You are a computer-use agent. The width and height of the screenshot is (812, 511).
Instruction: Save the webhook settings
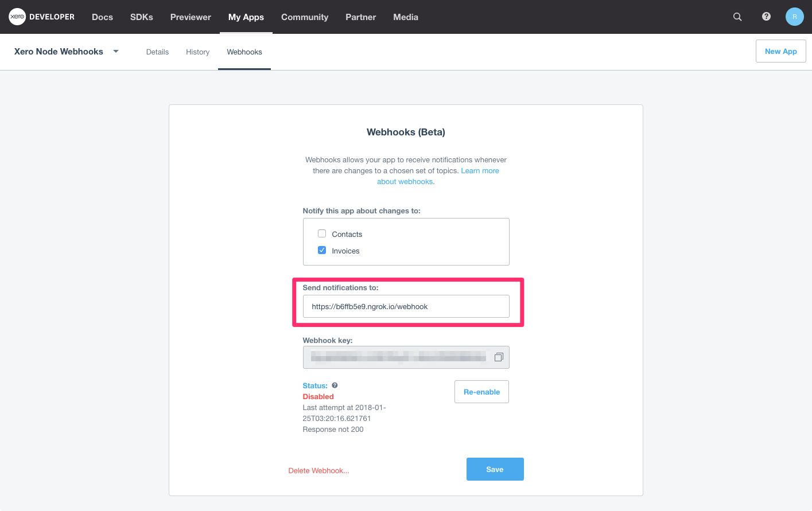click(x=495, y=469)
